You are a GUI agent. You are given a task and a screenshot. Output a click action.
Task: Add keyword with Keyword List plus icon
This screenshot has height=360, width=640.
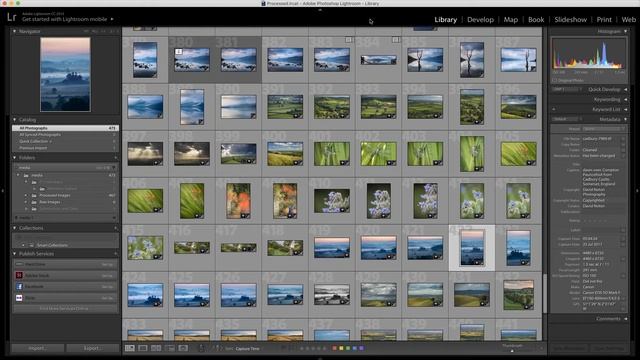coord(554,109)
